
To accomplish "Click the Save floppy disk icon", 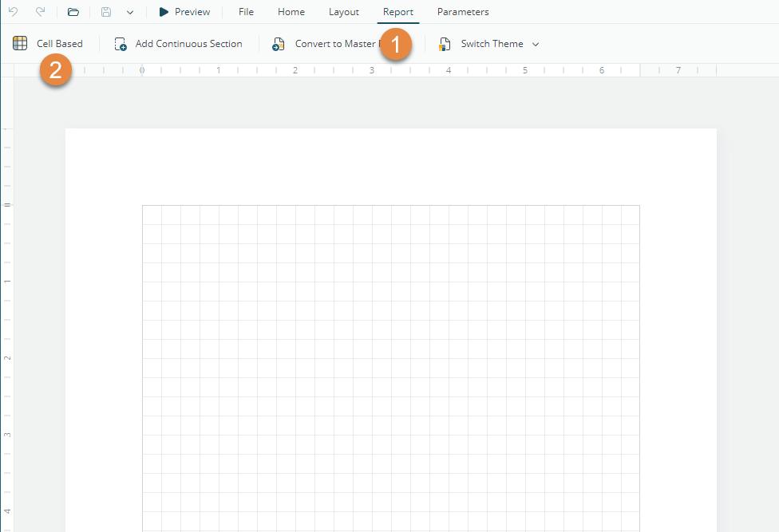I will [x=106, y=12].
